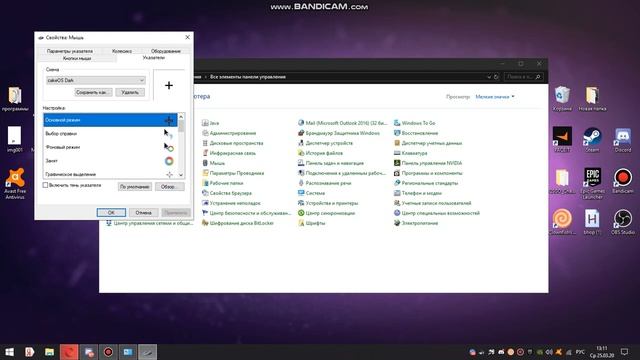Open FACEIT desktop shortcut
This screenshot has width=640, height=360.
tap(562, 140)
